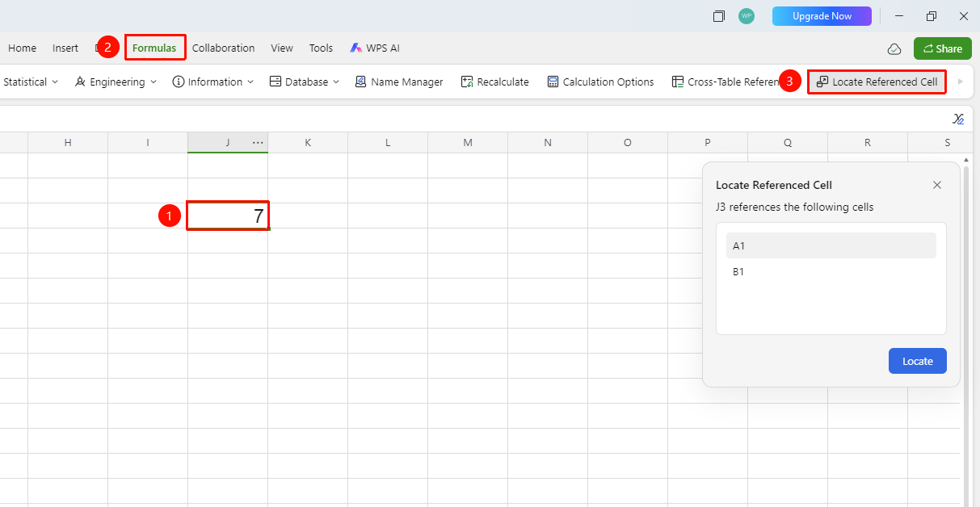Image resolution: width=980 pixels, height=507 pixels.
Task: Open the View tab
Action: [282, 48]
